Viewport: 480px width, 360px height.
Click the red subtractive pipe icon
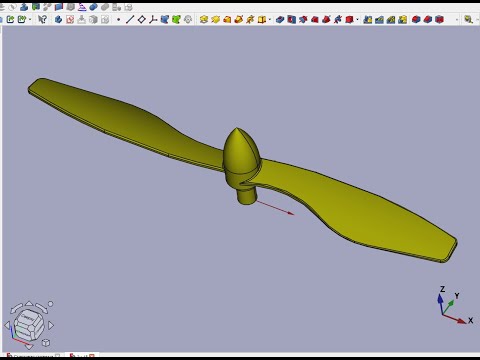point(326,19)
